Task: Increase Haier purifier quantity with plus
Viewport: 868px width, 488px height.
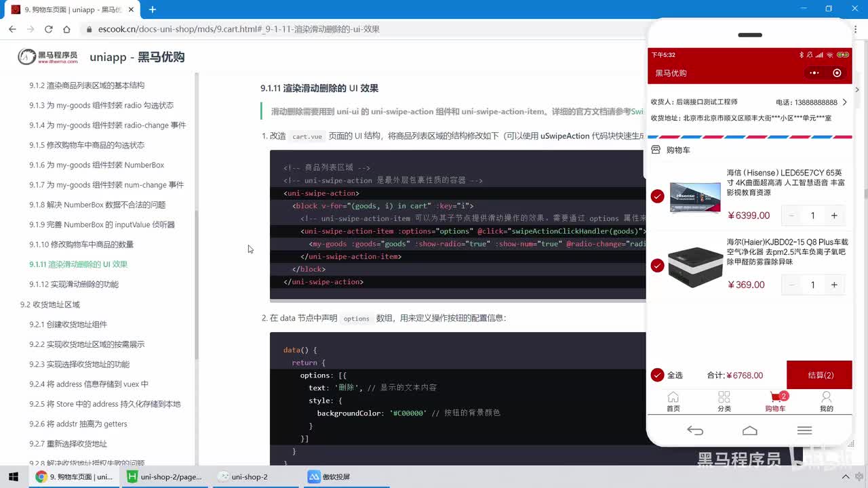Action: coord(834,285)
